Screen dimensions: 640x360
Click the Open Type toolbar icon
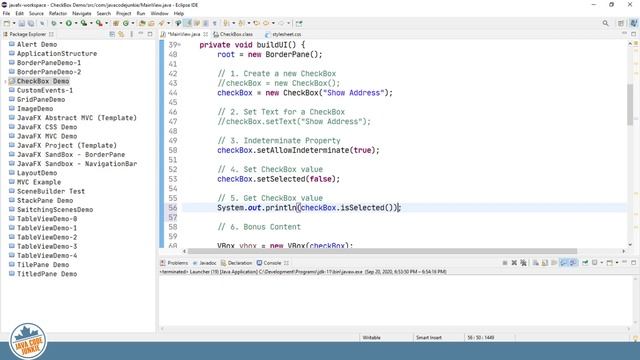pos(142,24)
